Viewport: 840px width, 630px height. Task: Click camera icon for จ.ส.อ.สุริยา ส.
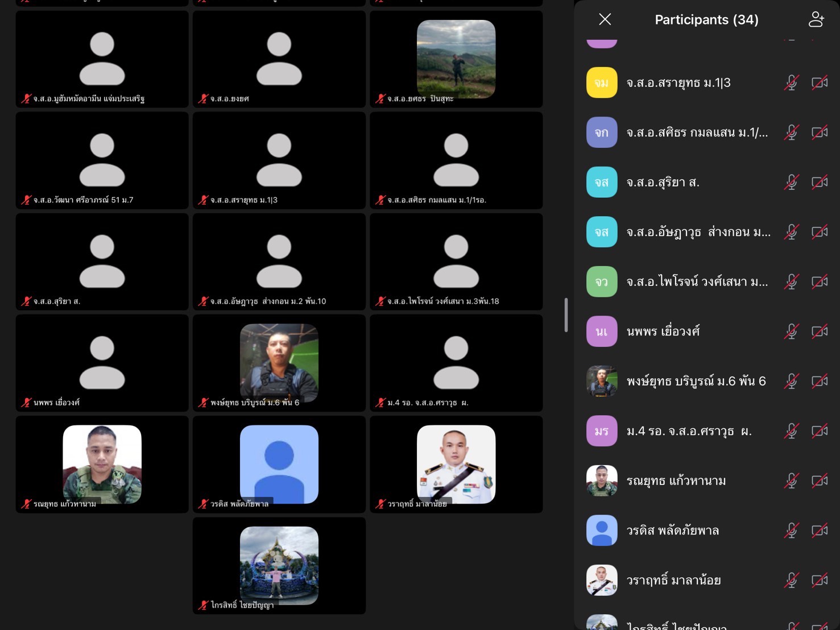[819, 183]
